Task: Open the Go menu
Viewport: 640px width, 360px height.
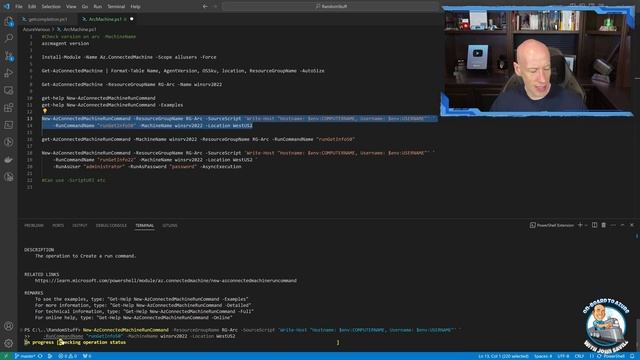Action: tap(85, 7)
